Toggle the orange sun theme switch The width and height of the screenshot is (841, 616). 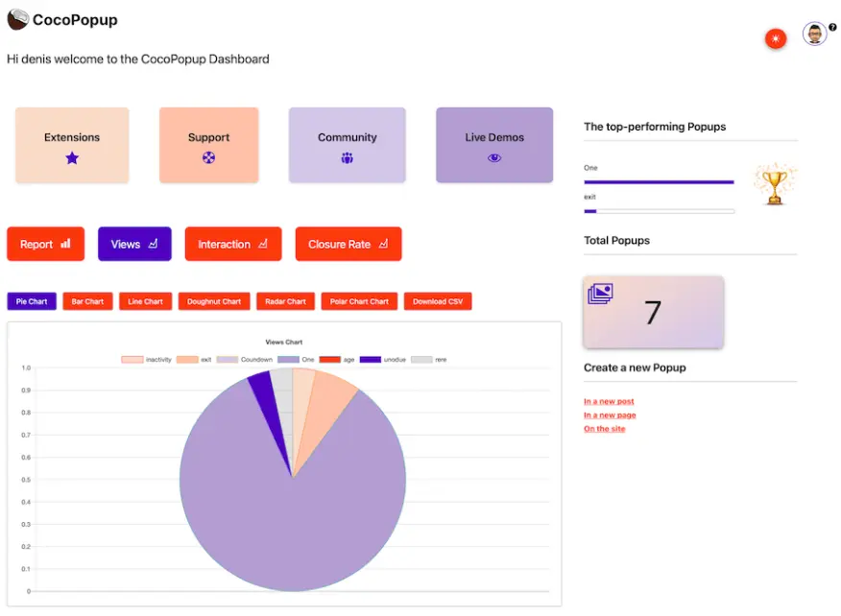(776, 38)
